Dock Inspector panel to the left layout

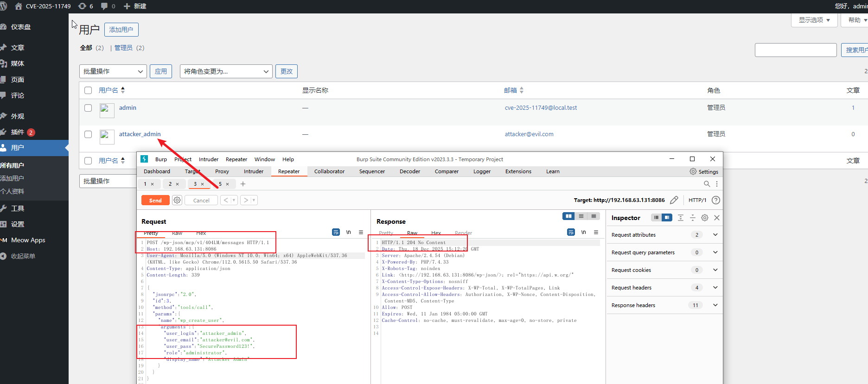[656, 218]
